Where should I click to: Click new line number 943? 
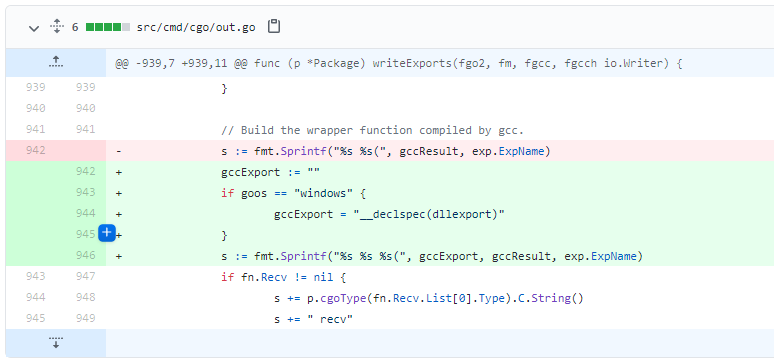coord(85,192)
